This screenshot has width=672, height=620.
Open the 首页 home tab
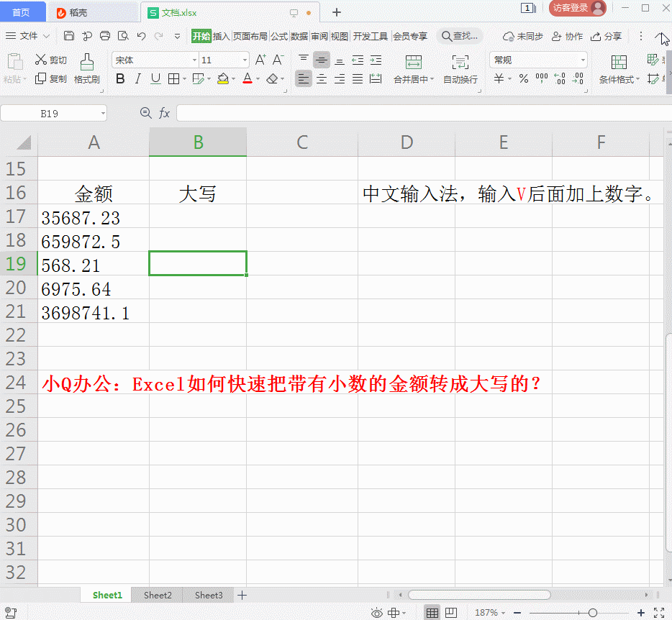click(22, 12)
